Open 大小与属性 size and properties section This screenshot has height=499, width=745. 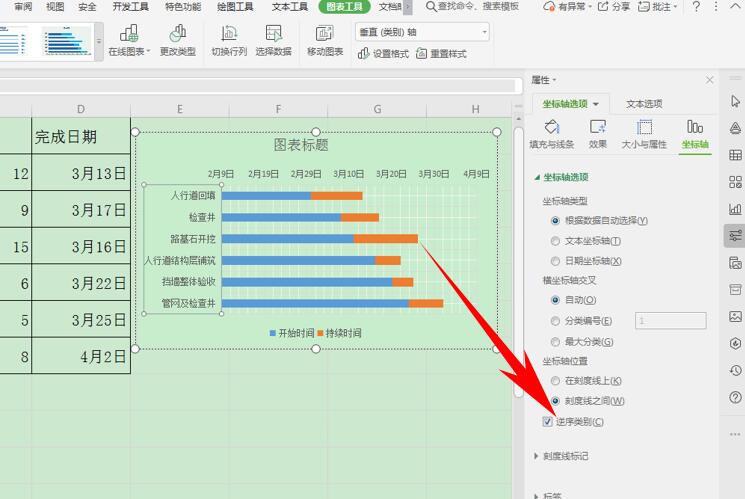click(644, 134)
